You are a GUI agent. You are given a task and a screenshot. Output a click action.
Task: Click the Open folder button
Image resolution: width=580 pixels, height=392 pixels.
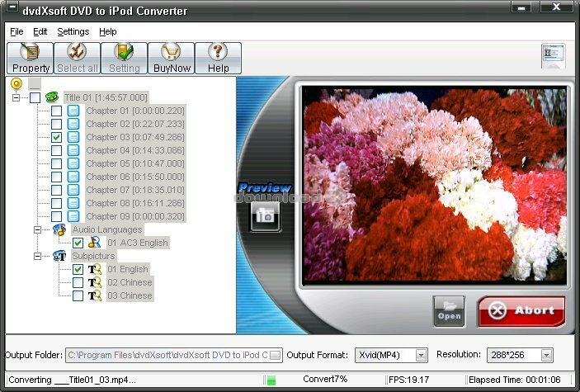coord(449,311)
